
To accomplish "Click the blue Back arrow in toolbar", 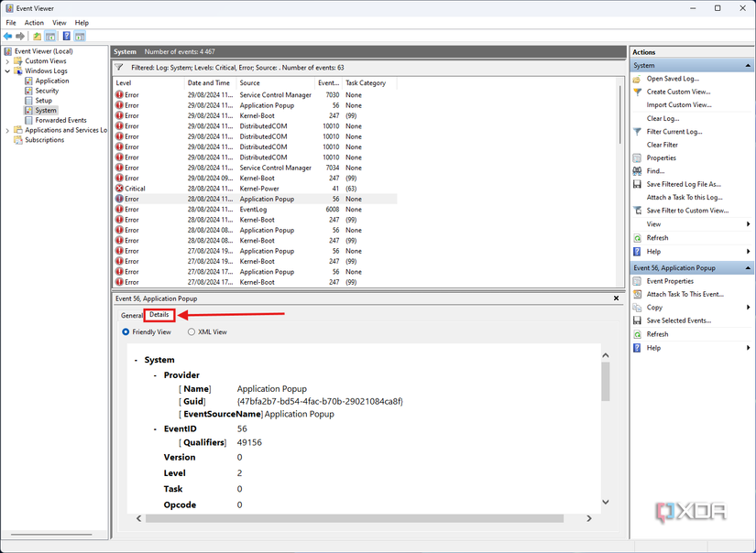I will (x=7, y=36).
